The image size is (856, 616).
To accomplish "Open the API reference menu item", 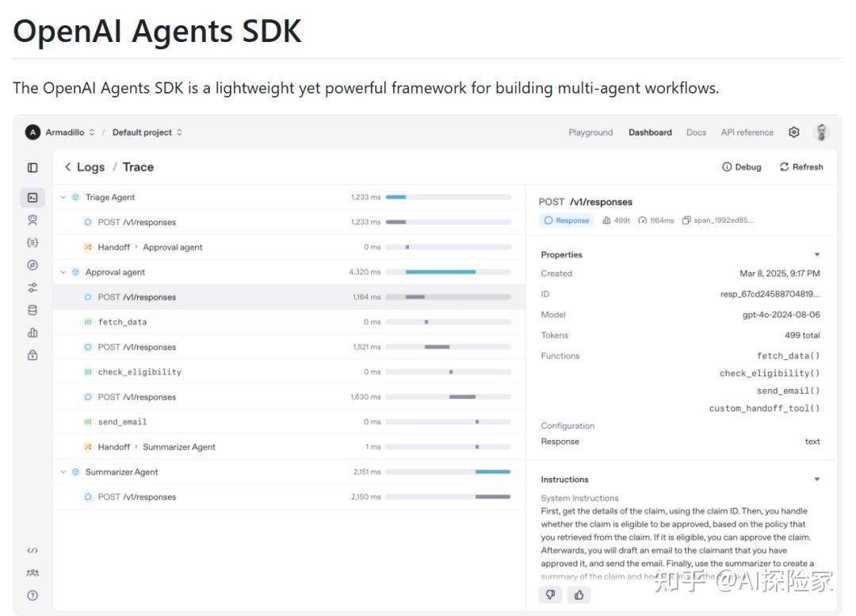I will tap(747, 132).
